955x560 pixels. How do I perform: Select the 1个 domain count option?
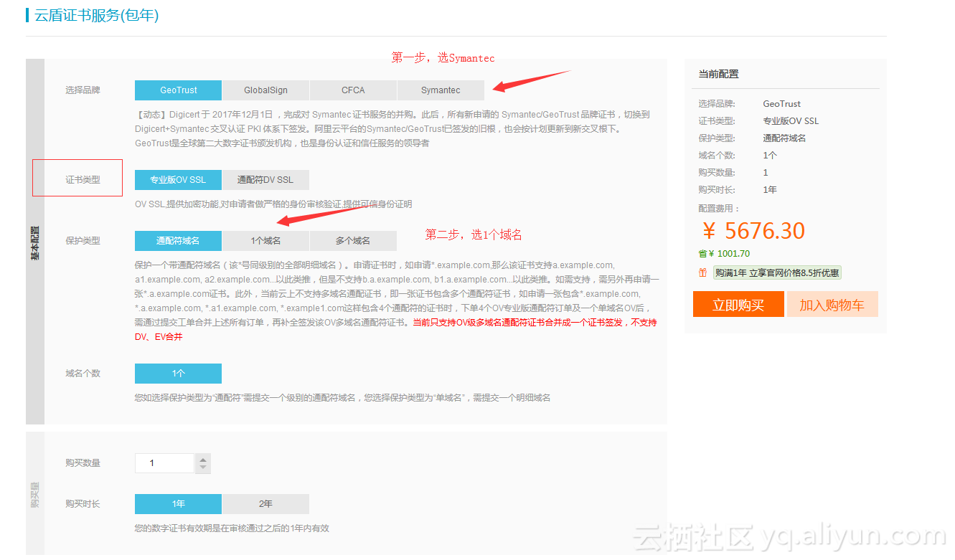(x=178, y=374)
